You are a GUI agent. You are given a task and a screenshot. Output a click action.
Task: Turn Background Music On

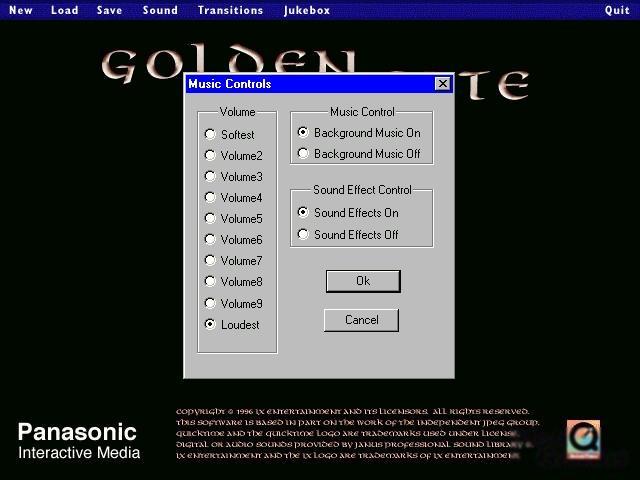[303, 132]
